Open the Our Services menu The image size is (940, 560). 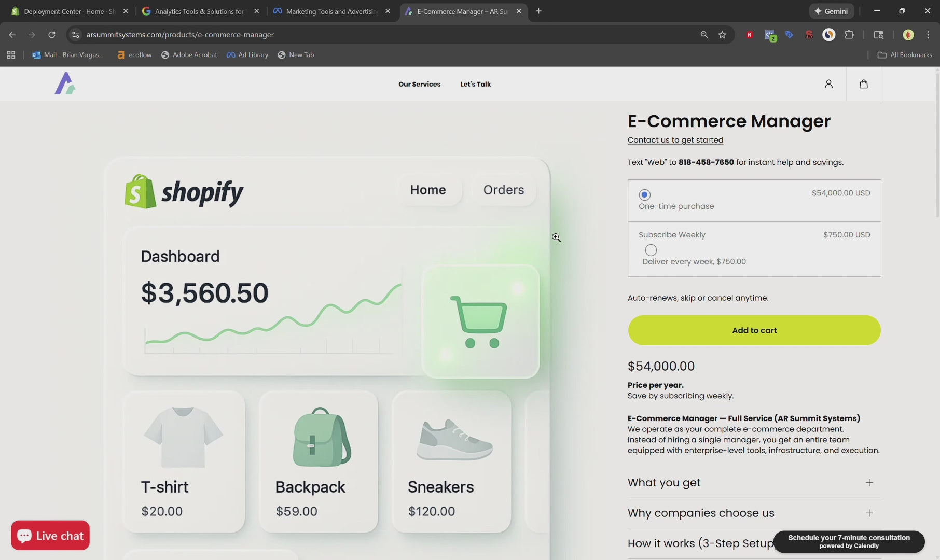(x=419, y=84)
